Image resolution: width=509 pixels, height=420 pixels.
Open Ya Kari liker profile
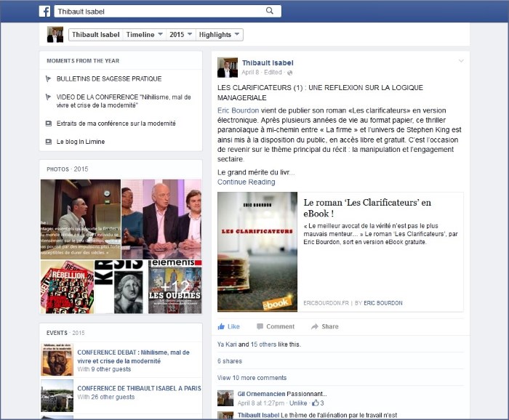[x=227, y=344]
